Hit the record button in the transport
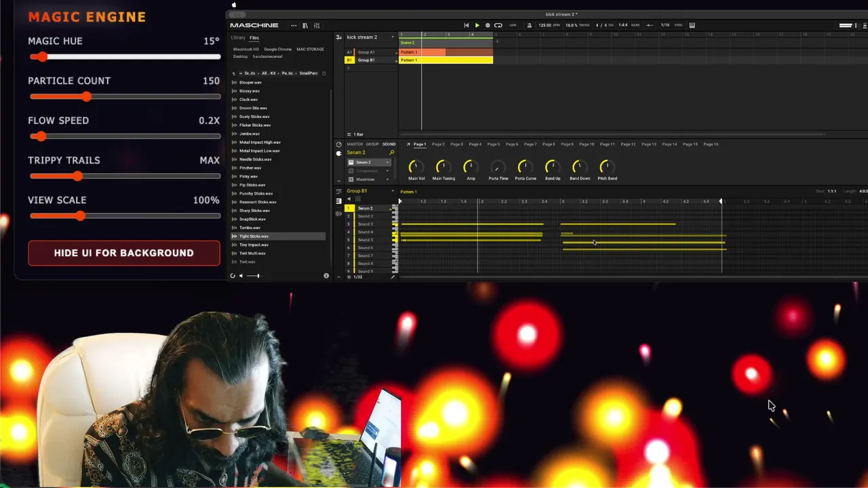The width and height of the screenshot is (868, 488). pyautogui.click(x=487, y=25)
